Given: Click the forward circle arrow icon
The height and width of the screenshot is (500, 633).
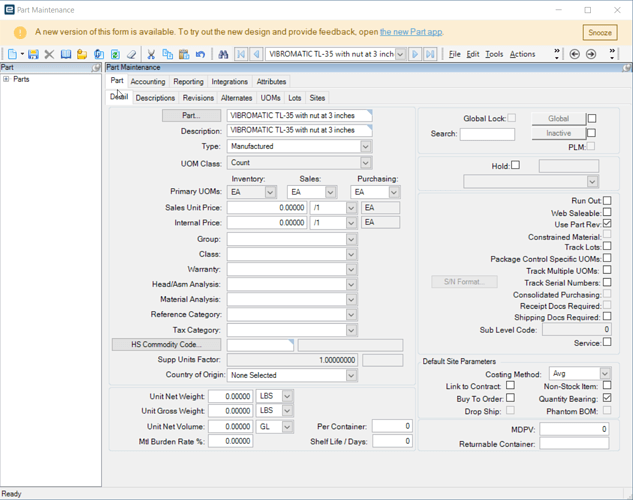Looking at the screenshot, I should pos(591,54).
